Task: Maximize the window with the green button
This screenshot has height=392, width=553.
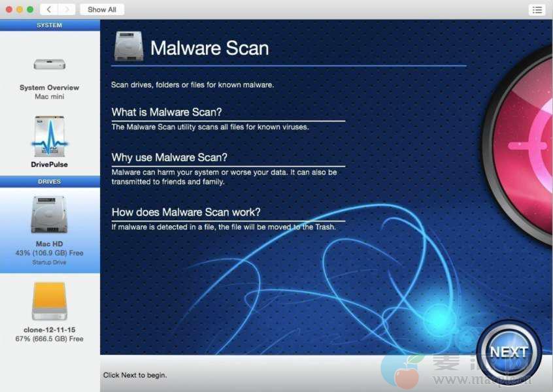Action: (x=30, y=10)
